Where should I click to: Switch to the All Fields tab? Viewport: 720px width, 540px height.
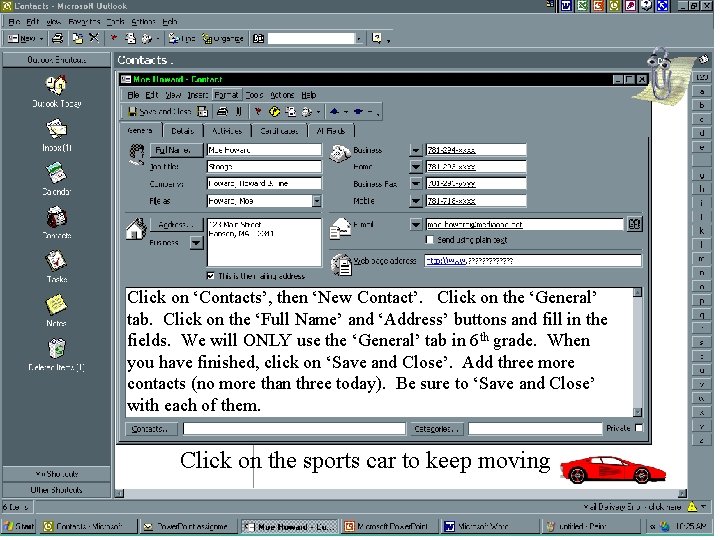331,131
